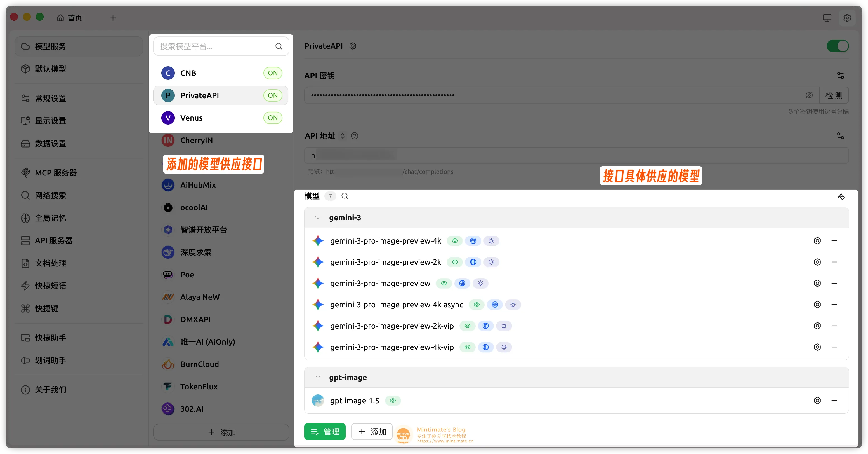
Task: Click the 检测 API key check button
Action: coord(834,95)
